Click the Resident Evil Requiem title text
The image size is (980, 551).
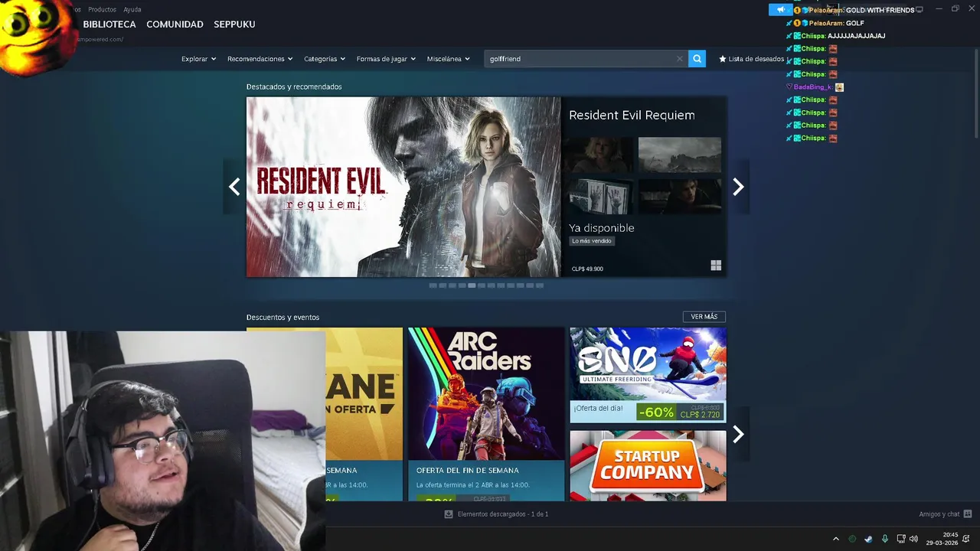(x=632, y=116)
